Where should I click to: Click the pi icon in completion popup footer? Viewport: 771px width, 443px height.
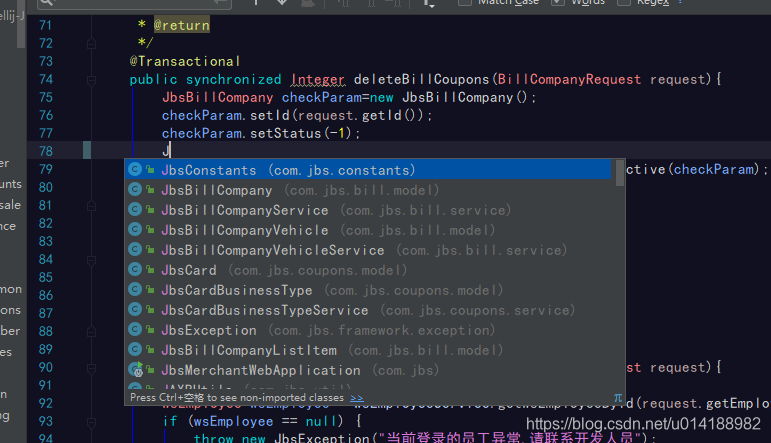618,397
